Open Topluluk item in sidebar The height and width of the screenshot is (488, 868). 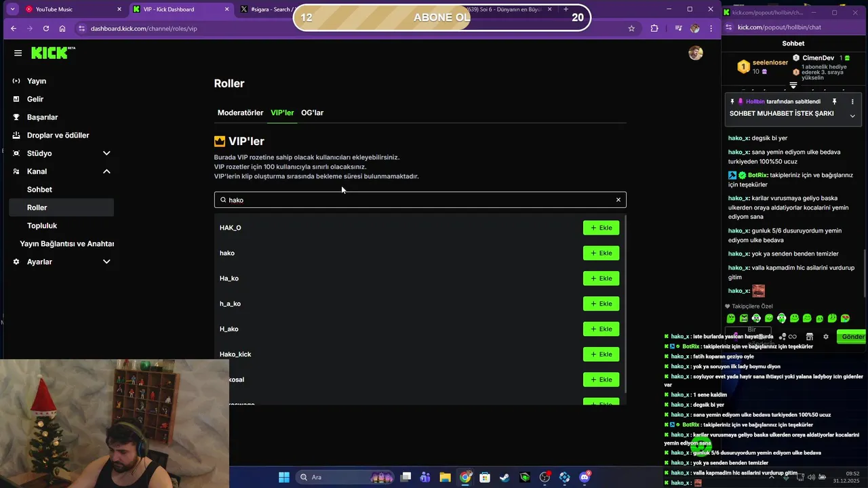(x=42, y=226)
